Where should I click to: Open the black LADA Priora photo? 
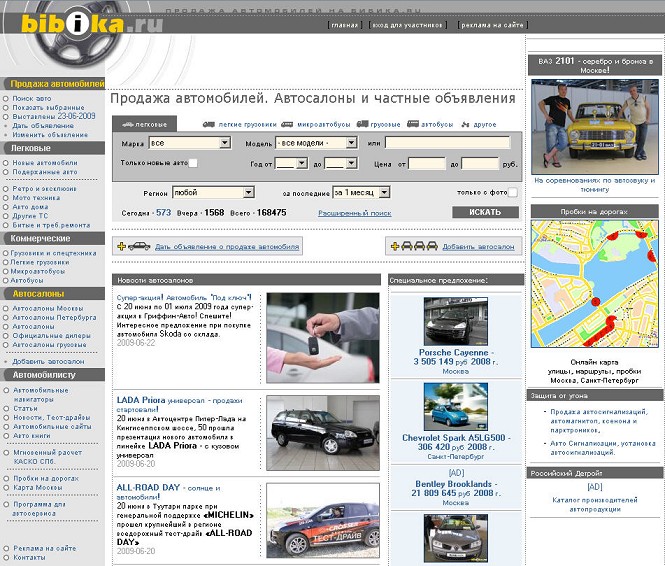click(323, 433)
